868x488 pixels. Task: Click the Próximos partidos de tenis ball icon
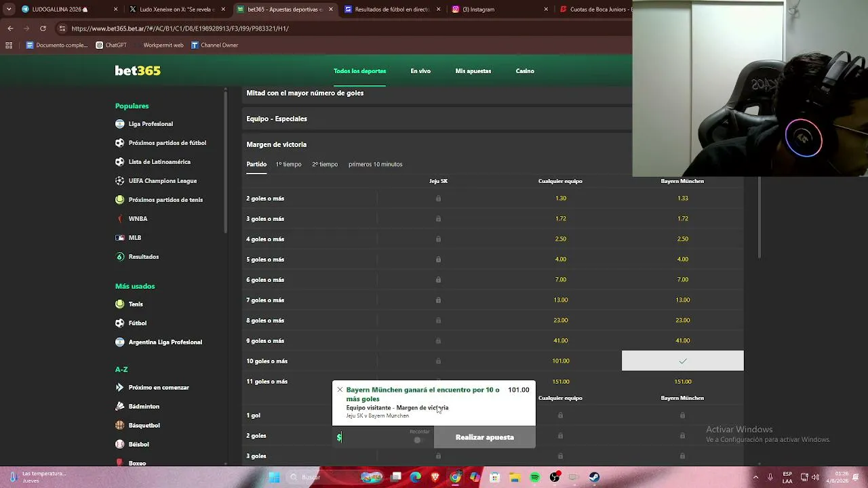point(120,200)
